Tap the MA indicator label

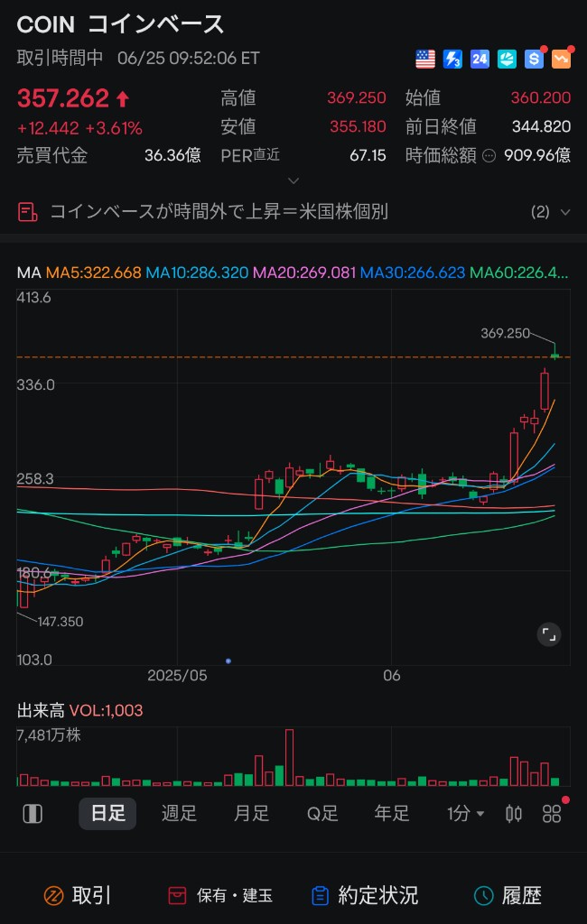point(28,273)
